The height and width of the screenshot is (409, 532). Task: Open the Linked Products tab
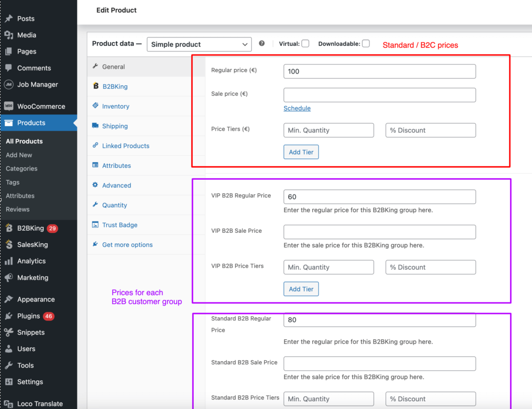click(125, 146)
